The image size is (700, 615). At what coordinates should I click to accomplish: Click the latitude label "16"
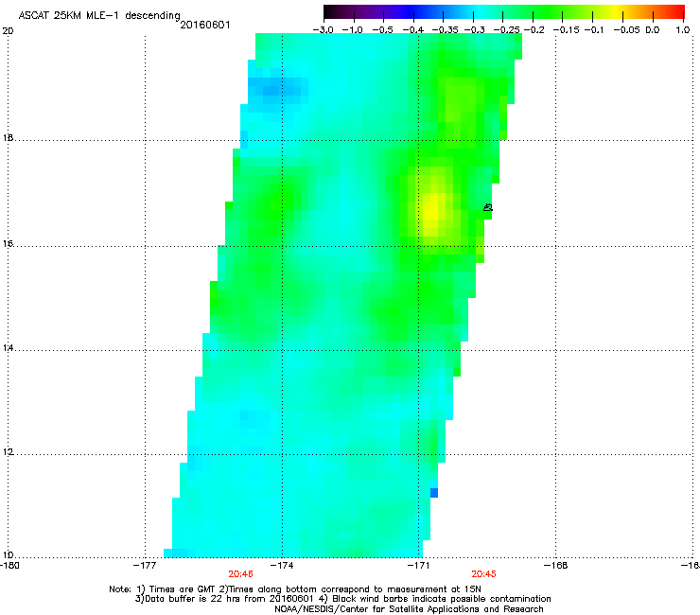coord(8,244)
